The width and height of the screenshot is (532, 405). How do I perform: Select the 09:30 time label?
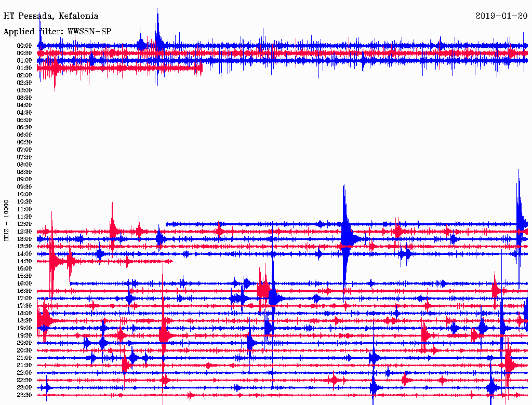point(24,187)
